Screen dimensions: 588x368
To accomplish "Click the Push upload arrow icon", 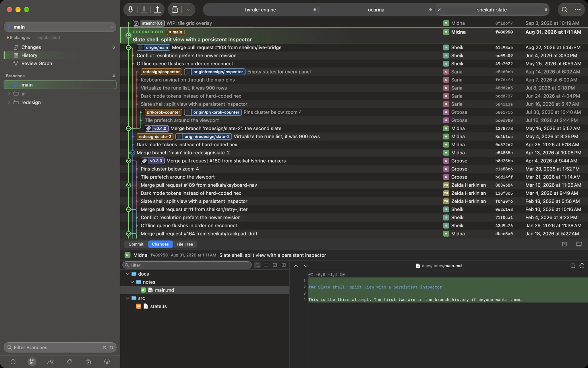I will point(157,9).
